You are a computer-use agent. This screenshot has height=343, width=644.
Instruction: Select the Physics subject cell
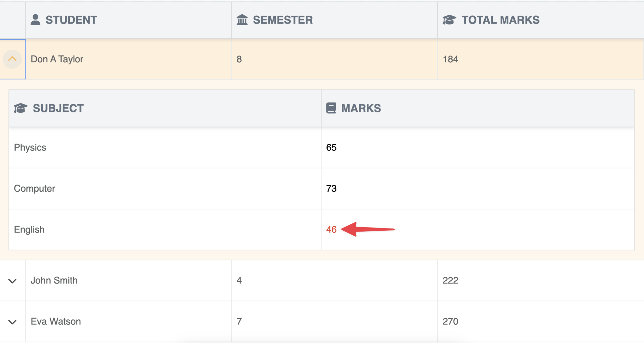click(x=30, y=148)
